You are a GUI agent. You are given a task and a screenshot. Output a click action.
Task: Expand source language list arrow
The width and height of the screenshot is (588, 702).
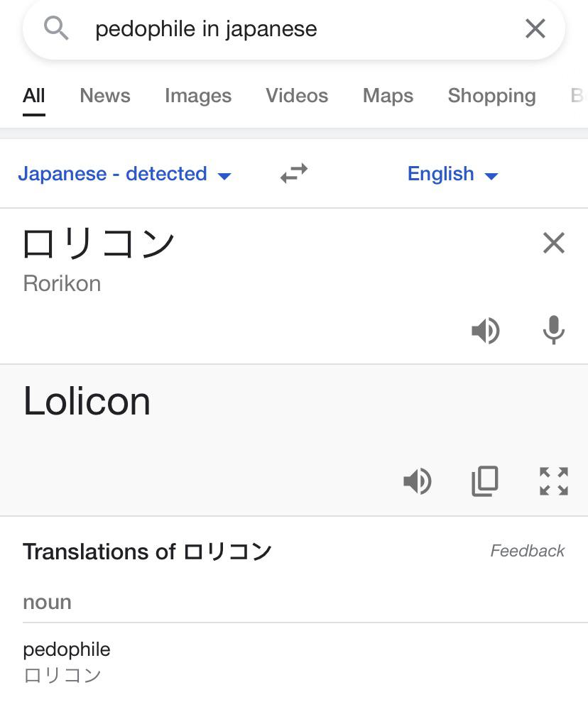pyautogui.click(x=224, y=176)
